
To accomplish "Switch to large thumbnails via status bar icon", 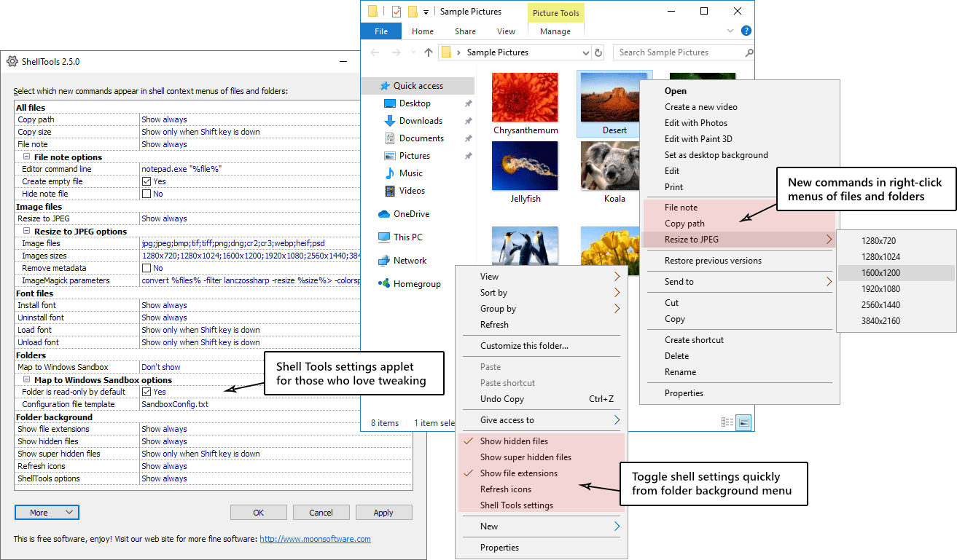I will click(742, 421).
